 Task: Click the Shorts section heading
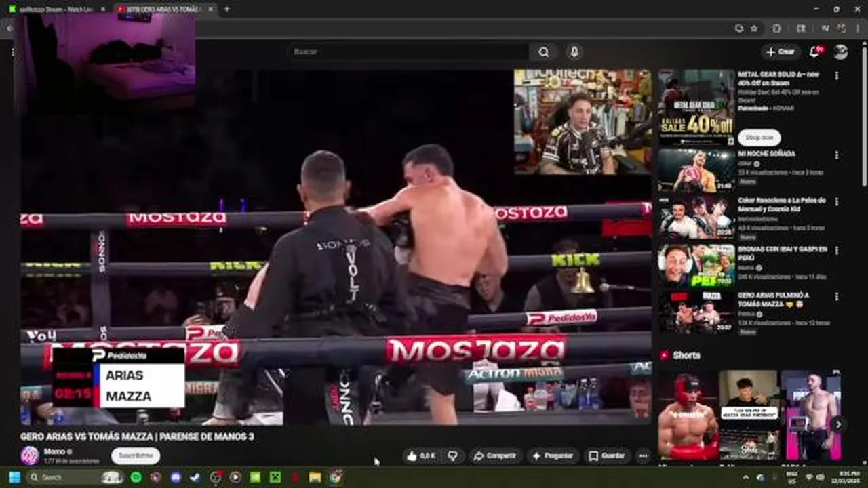[686, 355]
